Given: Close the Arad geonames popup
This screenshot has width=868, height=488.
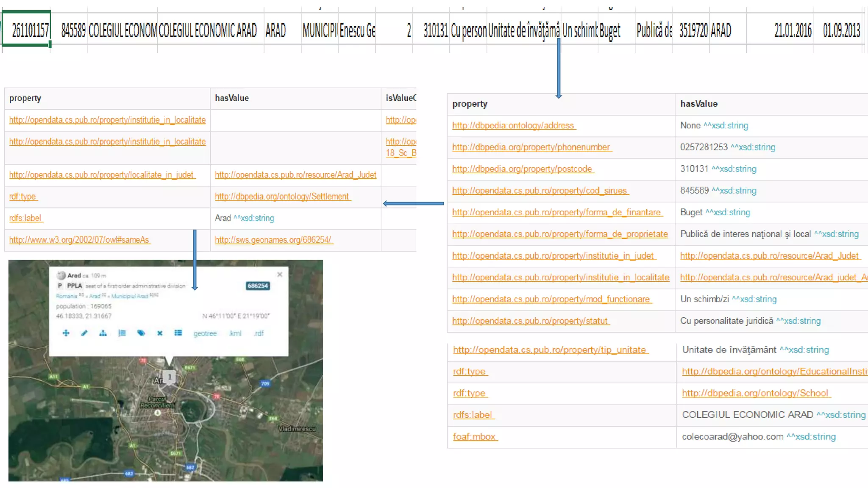Looking at the screenshot, I should coord(280,274).
